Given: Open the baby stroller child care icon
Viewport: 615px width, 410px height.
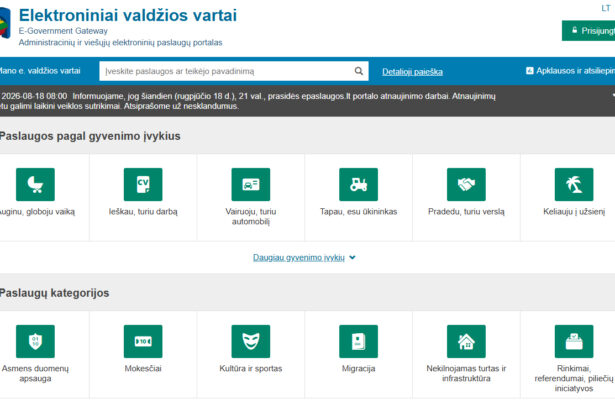Looking at the screenshot, I should 35,184.
